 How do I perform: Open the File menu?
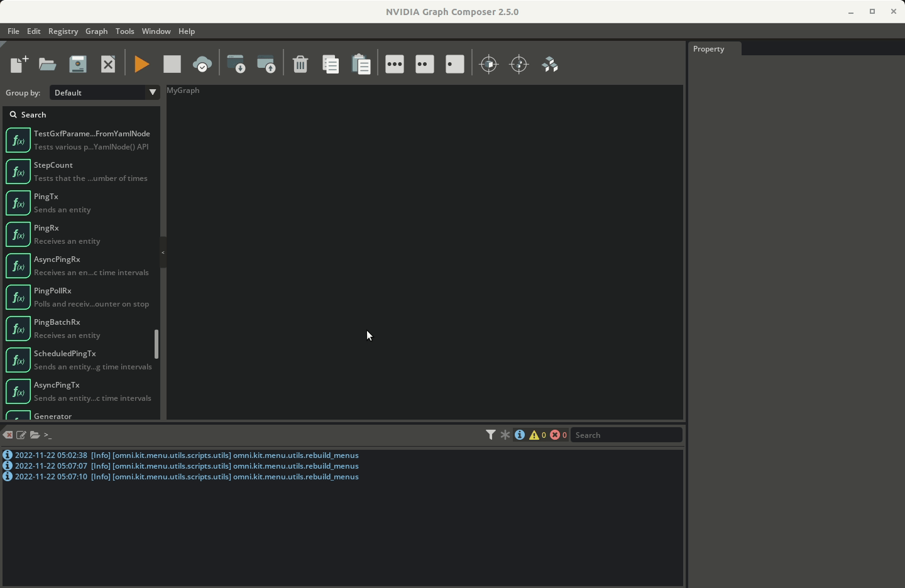[x=13, y=31]
